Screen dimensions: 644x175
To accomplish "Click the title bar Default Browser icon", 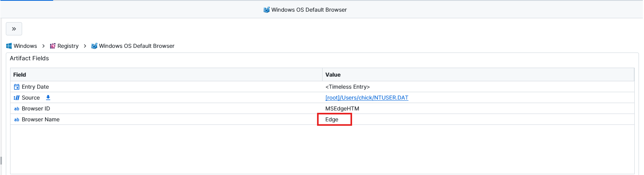I will tap(266, 10).
